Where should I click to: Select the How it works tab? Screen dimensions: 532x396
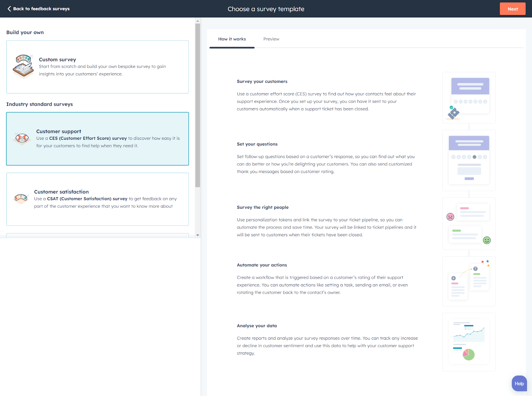click(x=232, y=39)
